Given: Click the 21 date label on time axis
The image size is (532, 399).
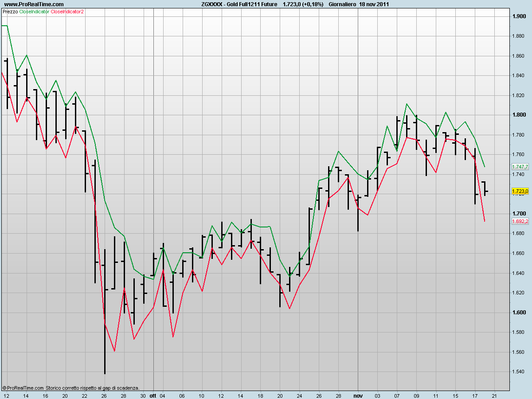Looking at the screenshot, I should tap(494, 395).
